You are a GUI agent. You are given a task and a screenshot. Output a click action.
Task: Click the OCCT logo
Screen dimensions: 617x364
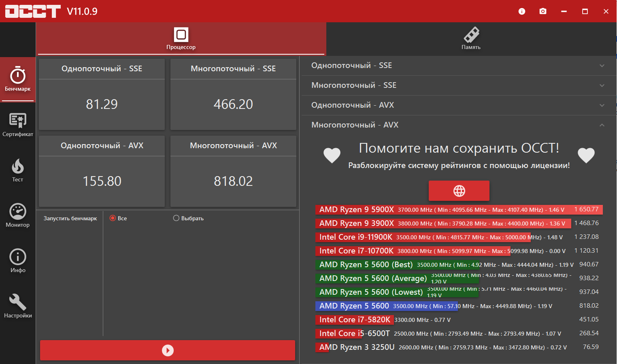pos(33,11)
